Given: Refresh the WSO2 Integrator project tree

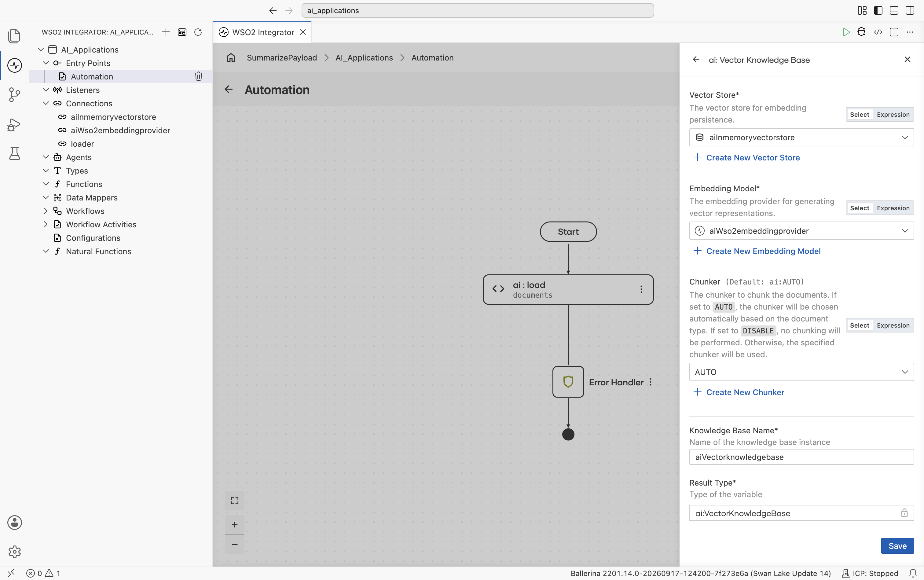Looking at the screenshot, I should (x=198, y=32).
